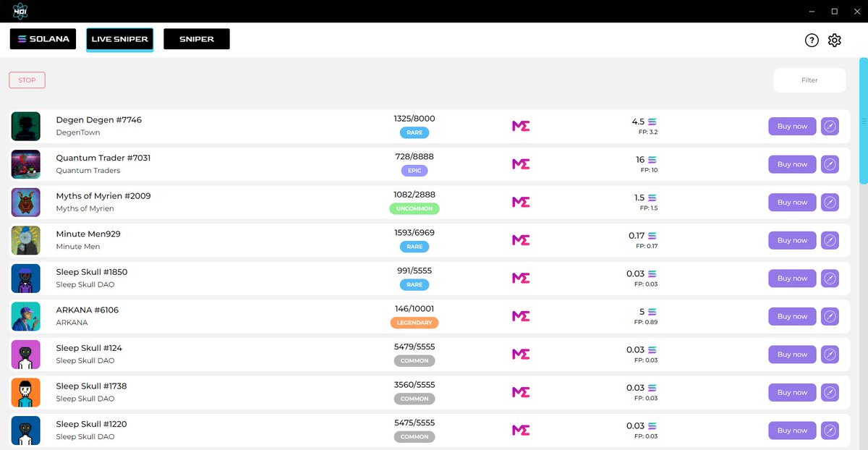Image resolution: width=868 pixels, height=450 pixels.
Task: Open Degen Degen #7746 thumbnail
Action: point(26,127)
